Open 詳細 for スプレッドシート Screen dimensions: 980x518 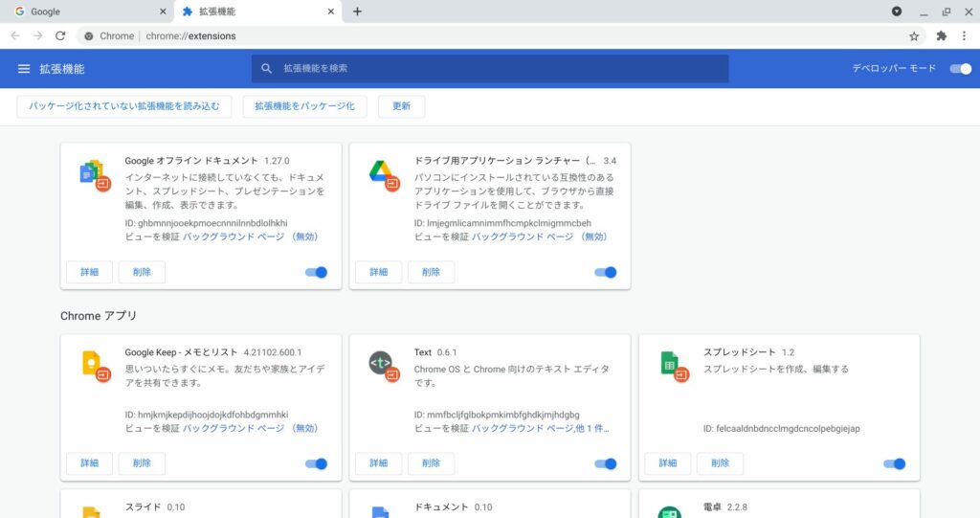click(668, 463)
